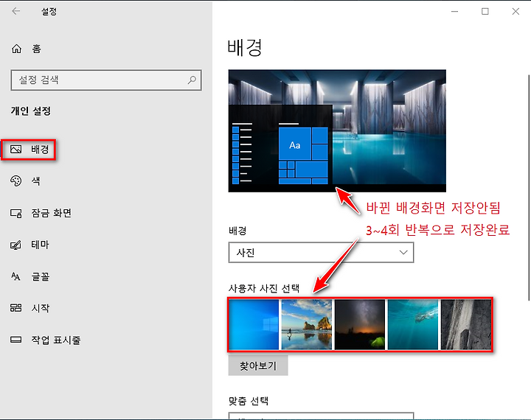Select the 배경 picture icon in sidebar
This screenshot has width=531, height=420.
point(16,150)
